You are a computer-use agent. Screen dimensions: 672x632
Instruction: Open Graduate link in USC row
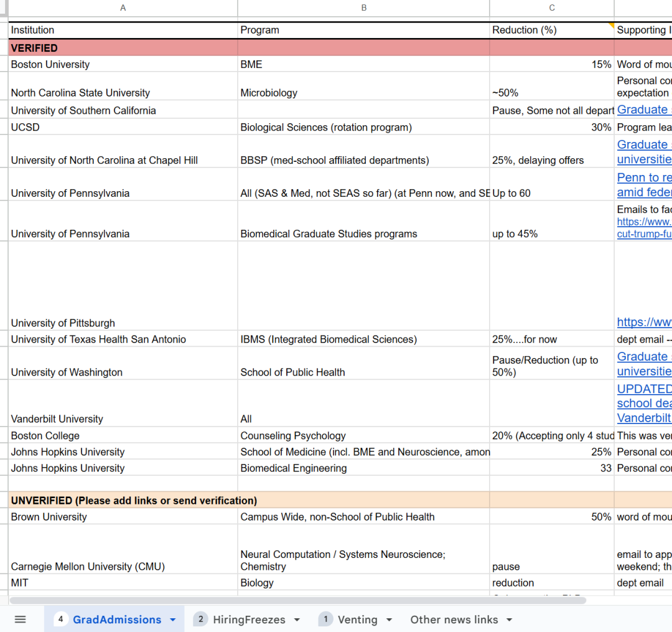coord(644,110)
